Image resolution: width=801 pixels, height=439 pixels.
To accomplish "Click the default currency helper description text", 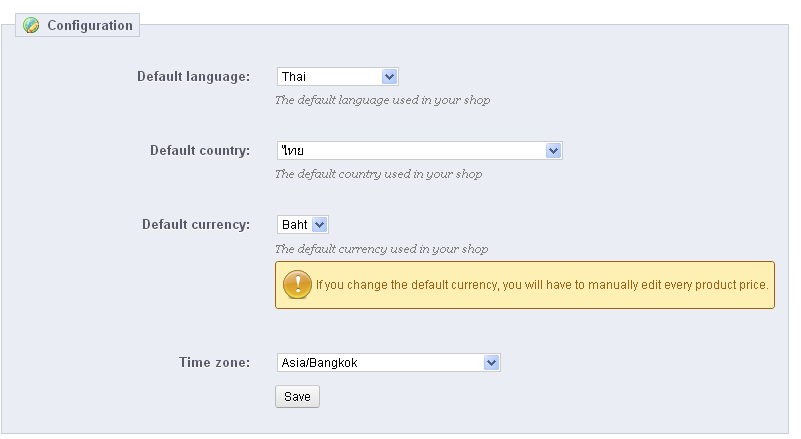I will click(381, 249).
